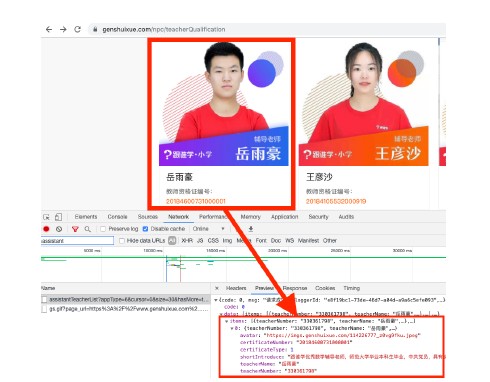This screenshot has width=490, height=382.
Task: Filter requests by Doc
Action: tap(276, 240)
